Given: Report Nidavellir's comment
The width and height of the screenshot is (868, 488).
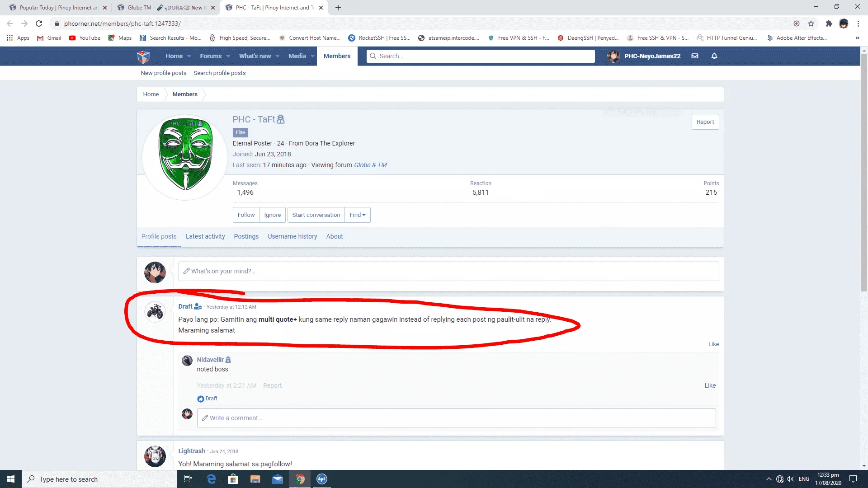Looking at the screenshot, I should coord(272,385).
